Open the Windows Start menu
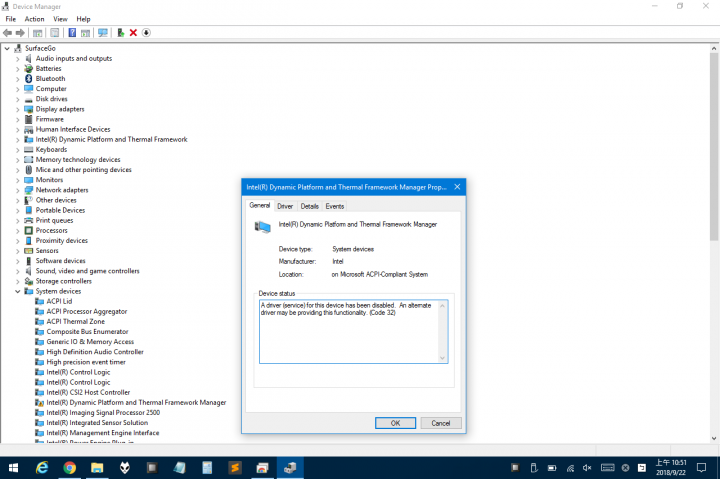The image size is (720, 479). click(x=13, y=468)
